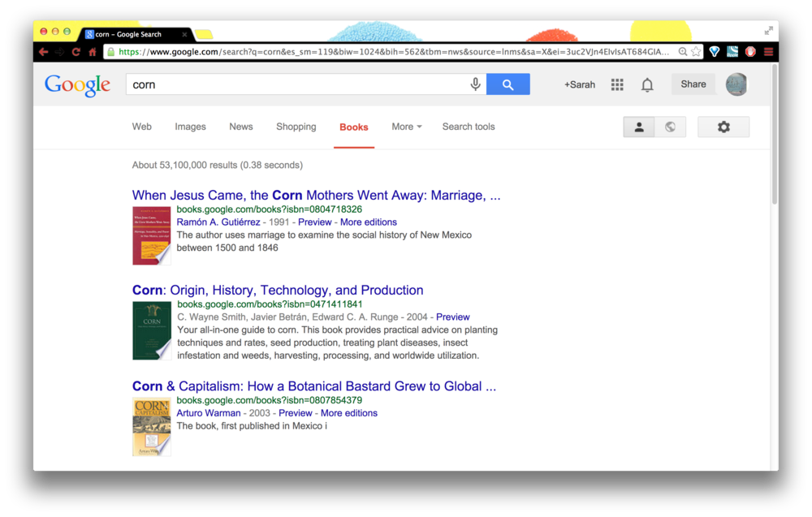Open the +Sarah profile link
Viewport: 812px width, 517px height.
point(580,84)
